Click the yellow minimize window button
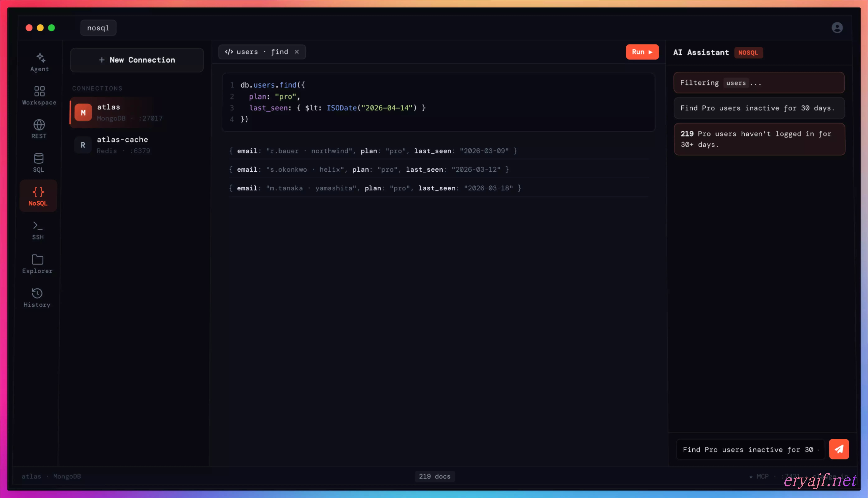 tap(40, 28)
